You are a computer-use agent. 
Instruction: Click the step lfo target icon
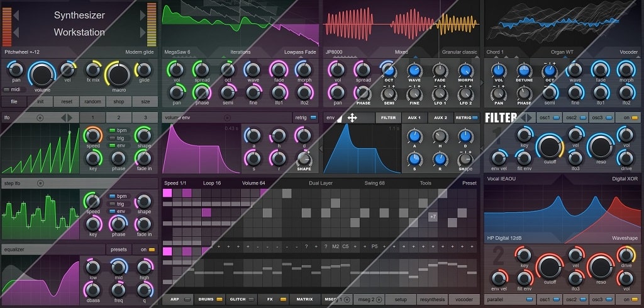[x=40, y=183]
